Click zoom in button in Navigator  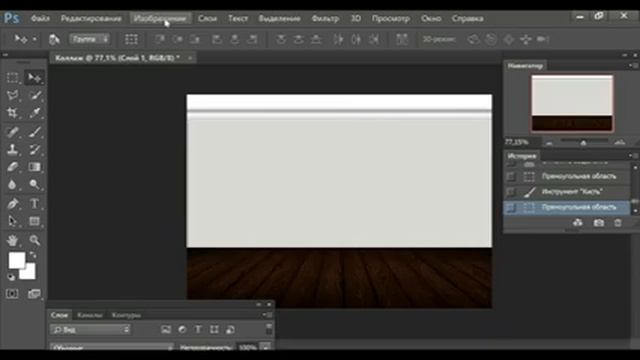pyautogui.click(x=620, y=142)
